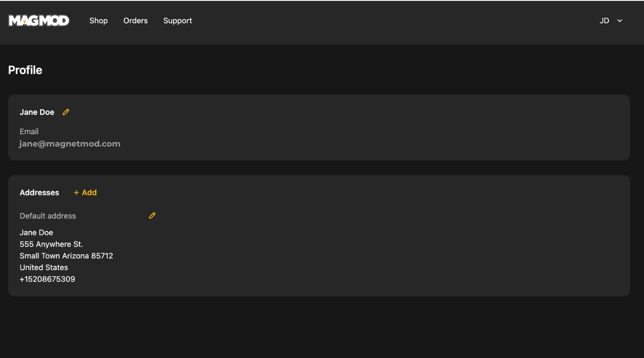Click the Addresses section title
The height and width of the screenshot is (358, 644).
pos(39,193)
